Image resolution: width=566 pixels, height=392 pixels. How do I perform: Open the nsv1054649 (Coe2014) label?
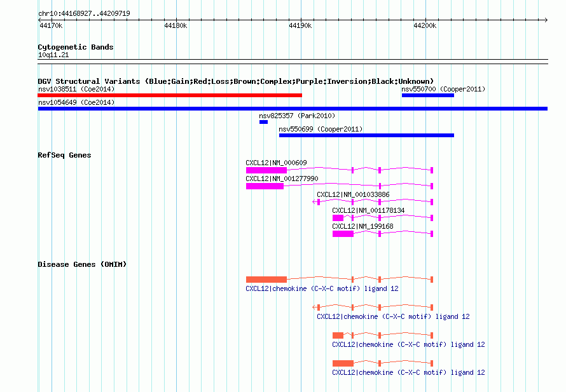coord(76,102)
